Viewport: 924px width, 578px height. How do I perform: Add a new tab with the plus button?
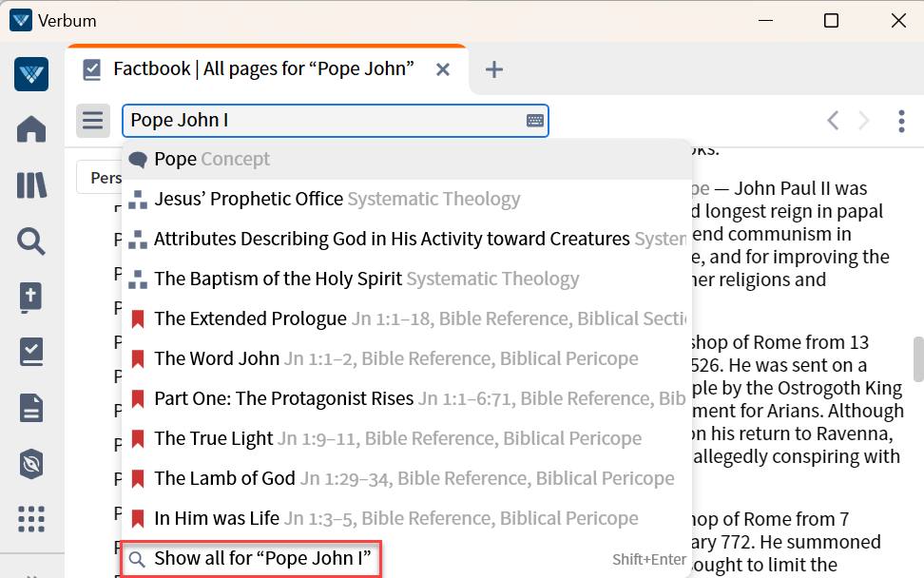pos(493,69)
